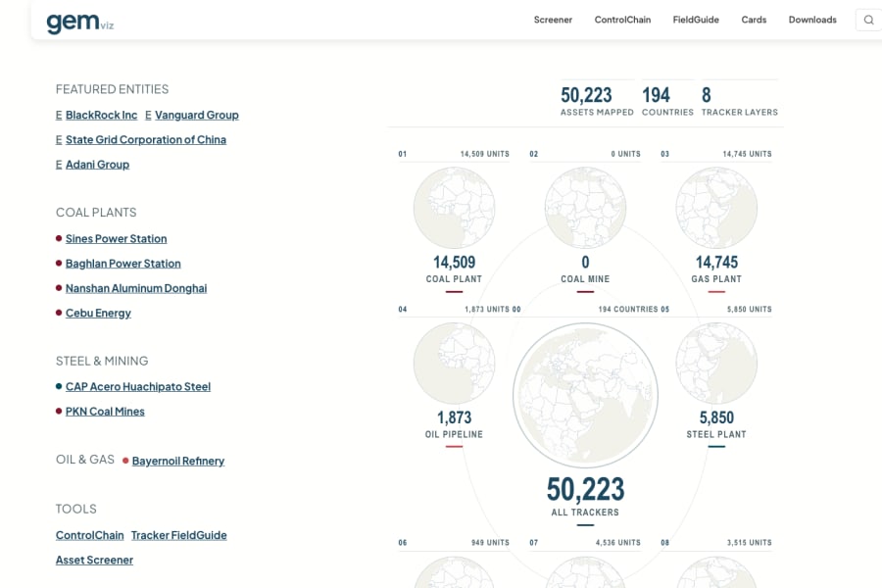Click the Featured Entities heading

[x=112, y=89]
